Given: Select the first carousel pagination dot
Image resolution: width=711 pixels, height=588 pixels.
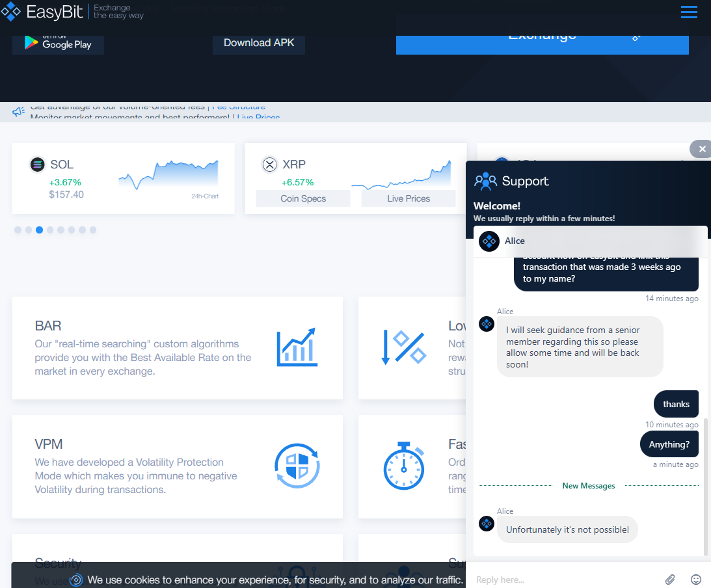Looking at the screenshot, I should (x=18, y=230).
